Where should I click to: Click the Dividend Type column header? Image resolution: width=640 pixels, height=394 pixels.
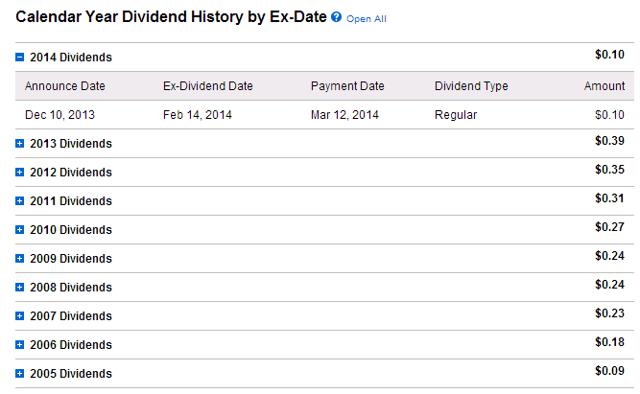click(471, 86)
